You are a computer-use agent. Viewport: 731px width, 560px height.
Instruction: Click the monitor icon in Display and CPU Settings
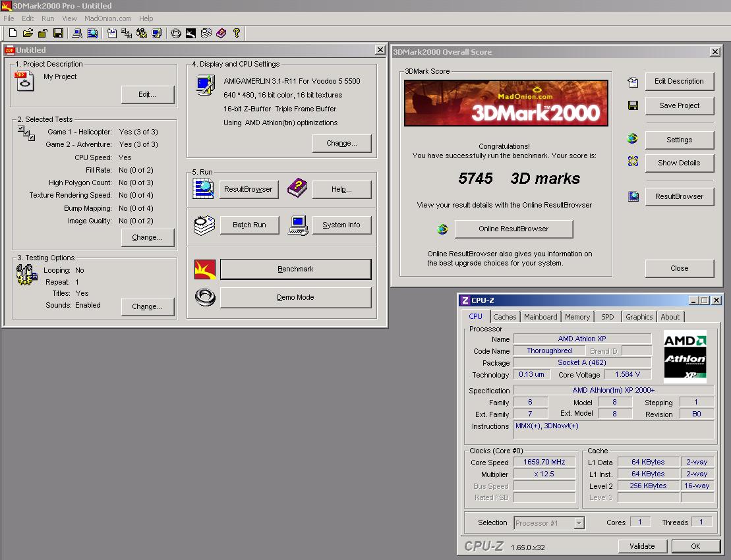tap(205, 85)
